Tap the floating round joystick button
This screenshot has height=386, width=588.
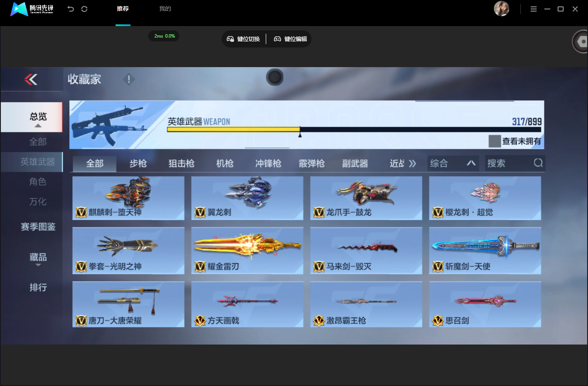pos(275,77)
